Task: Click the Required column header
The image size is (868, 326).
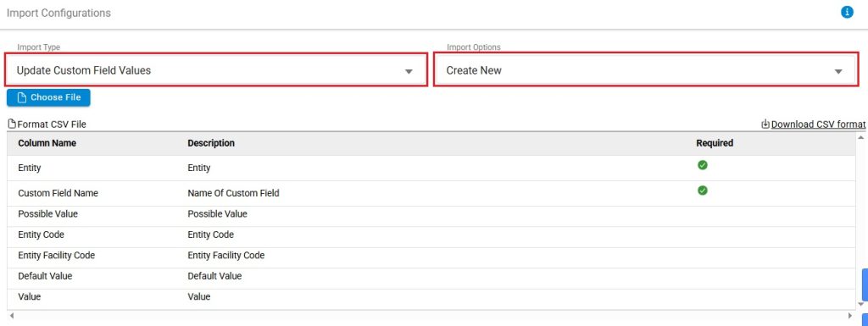Action: (x=715, y=143)
